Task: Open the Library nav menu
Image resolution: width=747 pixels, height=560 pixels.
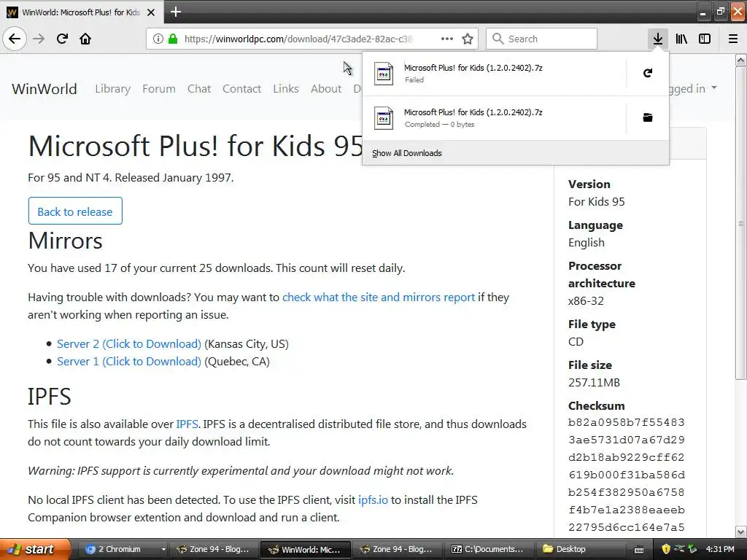Action: point(112,88)
